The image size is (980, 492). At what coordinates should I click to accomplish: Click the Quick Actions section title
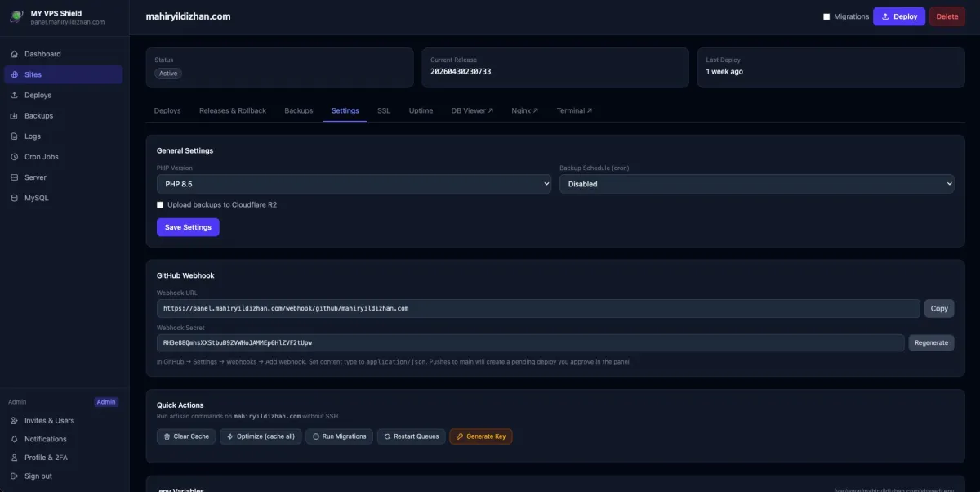pyautogui.click(x=180, y=405)
